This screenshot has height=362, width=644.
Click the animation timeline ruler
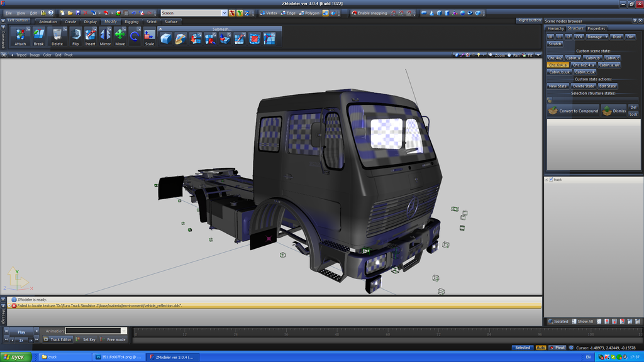336,333
